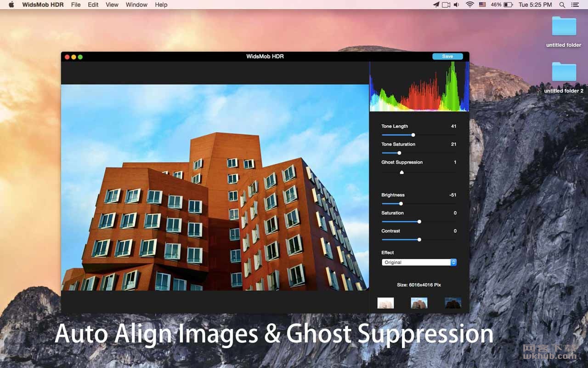Image resolution: width=588 pixels, height=368 pixels.
Task: Open the File menu
Action: click(76, 5)
